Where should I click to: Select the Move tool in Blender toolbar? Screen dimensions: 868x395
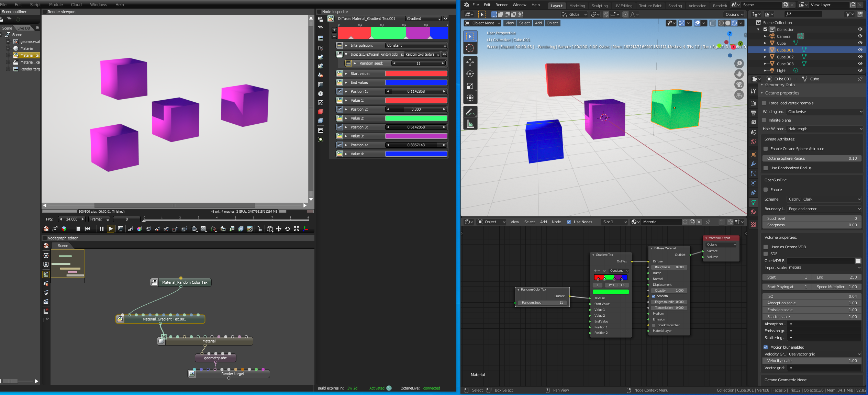point(470,62)
